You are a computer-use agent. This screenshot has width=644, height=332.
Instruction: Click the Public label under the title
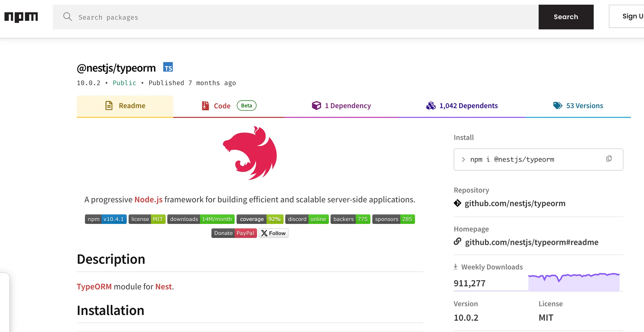pos(125,83)
